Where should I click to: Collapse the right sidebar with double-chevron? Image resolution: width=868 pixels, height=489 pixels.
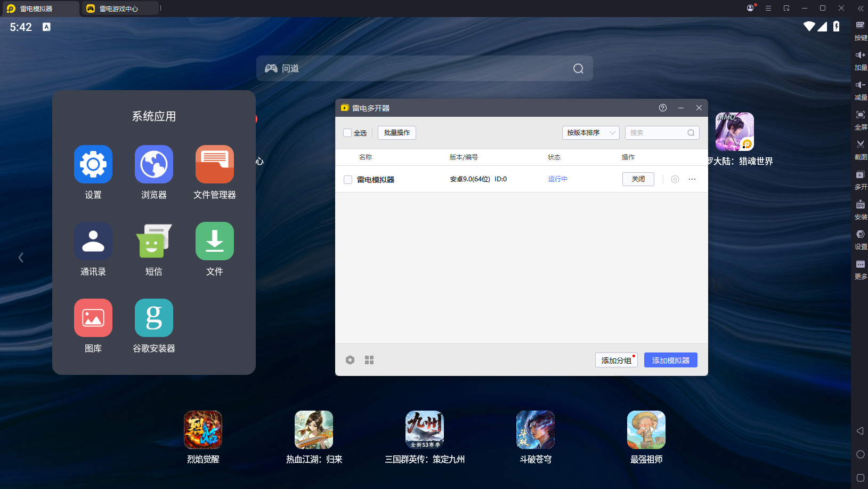[860, 8]
